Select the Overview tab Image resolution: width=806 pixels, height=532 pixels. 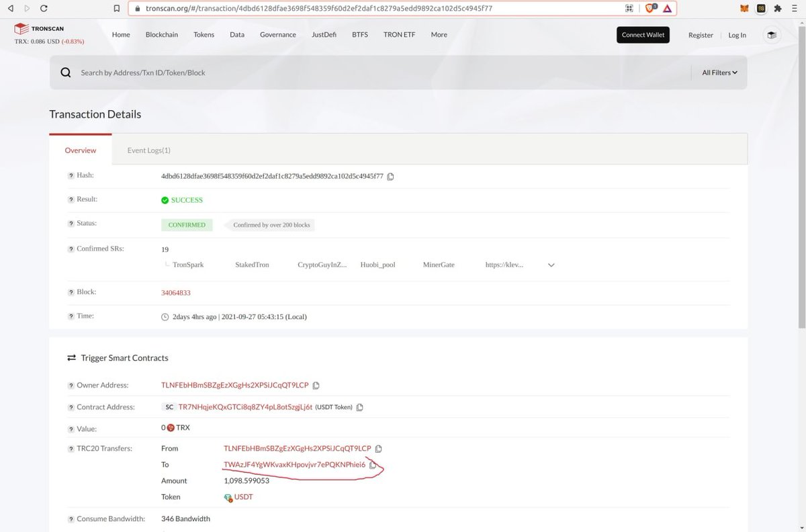pos(81,150)
